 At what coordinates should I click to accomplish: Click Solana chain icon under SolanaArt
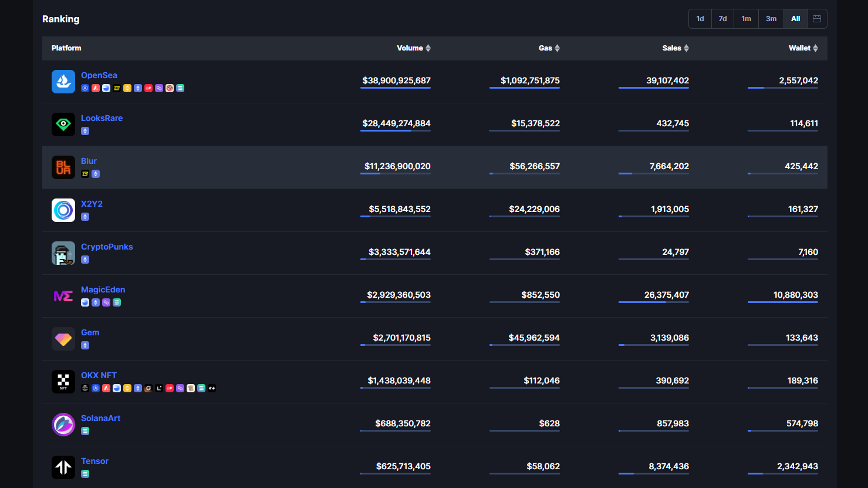click(x=85, y=431)
